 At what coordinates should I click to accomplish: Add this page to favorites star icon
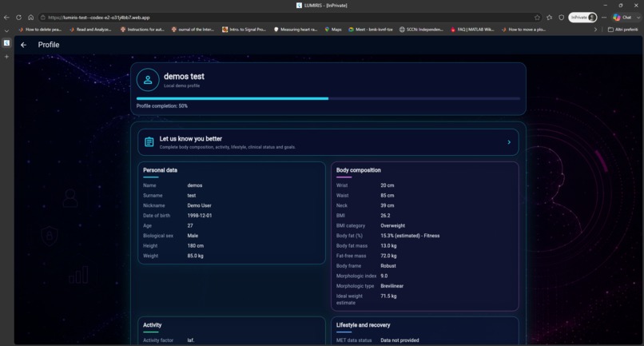[x=537, y=18]
